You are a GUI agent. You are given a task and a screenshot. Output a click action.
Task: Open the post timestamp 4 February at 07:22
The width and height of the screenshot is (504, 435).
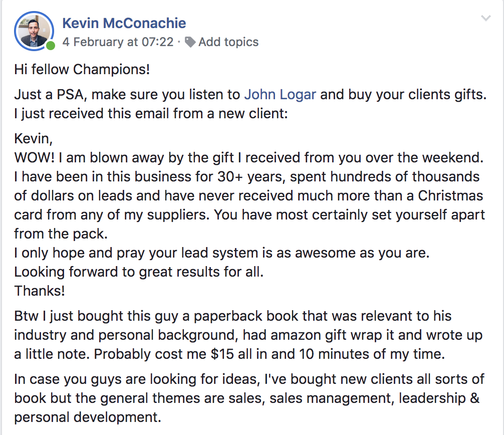click(x=118, y=42)
